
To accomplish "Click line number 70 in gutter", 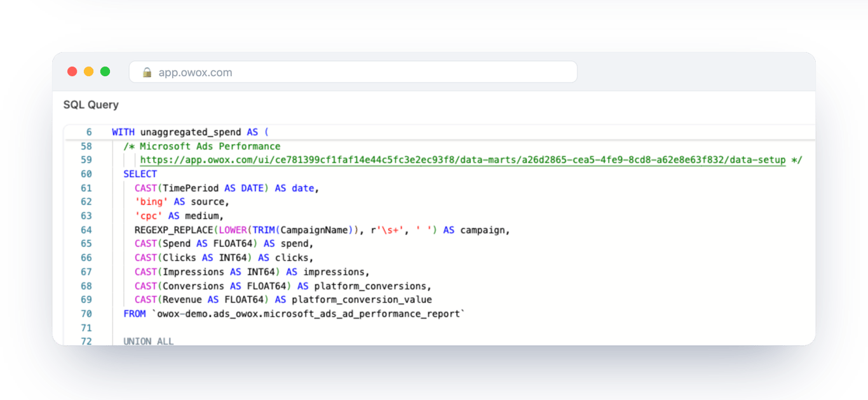I will coord(86,314).
